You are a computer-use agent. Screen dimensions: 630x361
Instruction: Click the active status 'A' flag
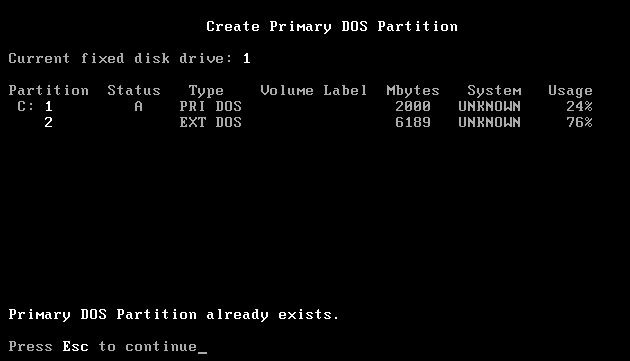pyautogui.click(x=138, y=107)
